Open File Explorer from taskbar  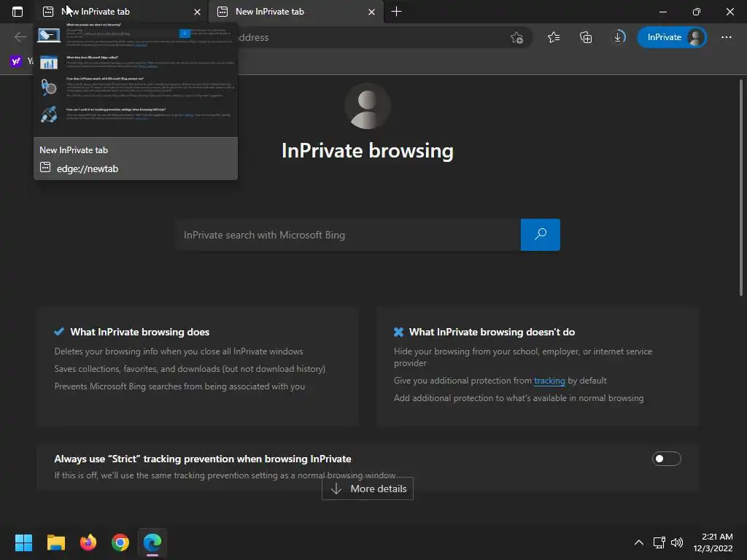pyautogui.click(x=55, y=542)
